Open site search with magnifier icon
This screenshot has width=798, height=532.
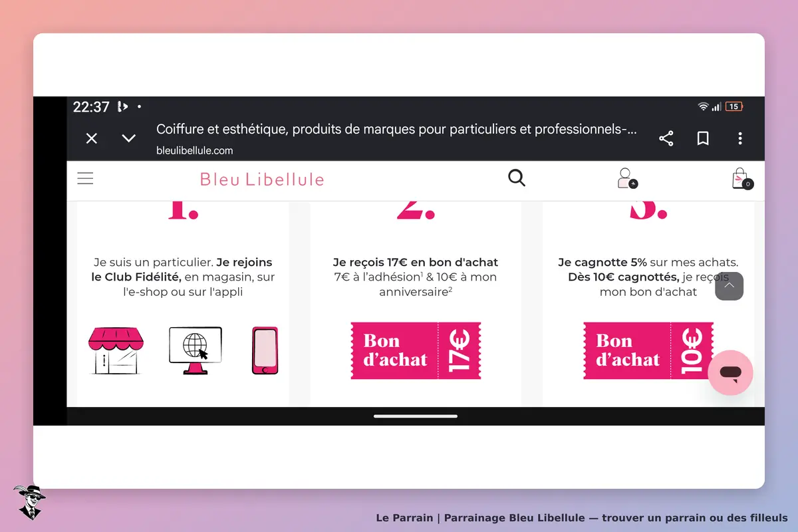click(x=517, y=178)
